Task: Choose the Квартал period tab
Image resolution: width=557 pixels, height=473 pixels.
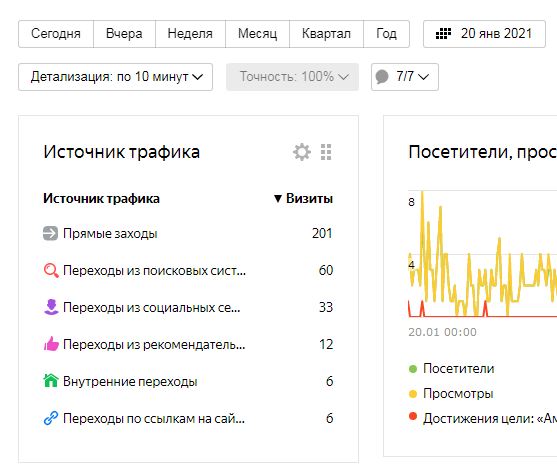Action: click(326, 34)
